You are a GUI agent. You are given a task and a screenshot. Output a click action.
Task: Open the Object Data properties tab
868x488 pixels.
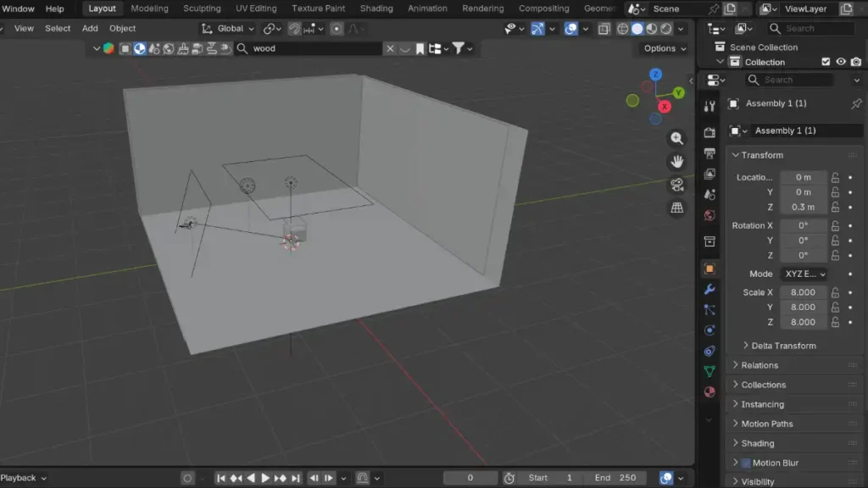point(709,371)
